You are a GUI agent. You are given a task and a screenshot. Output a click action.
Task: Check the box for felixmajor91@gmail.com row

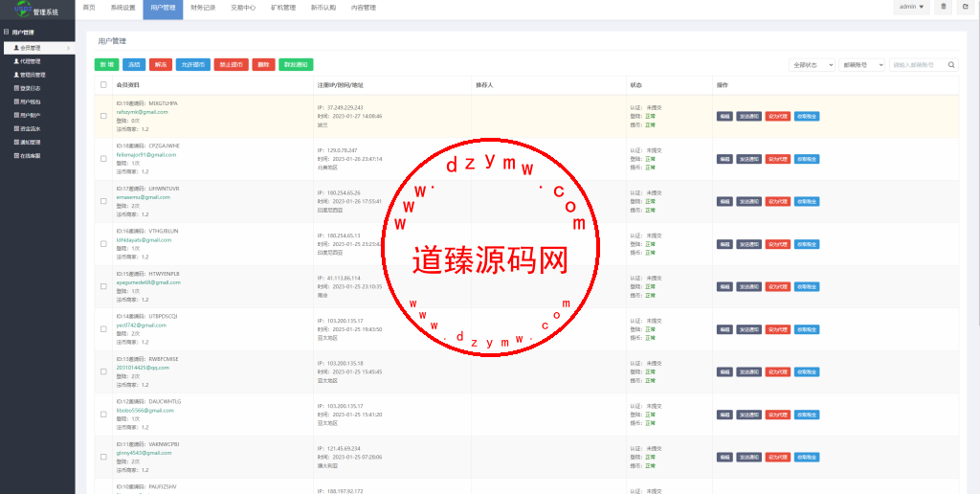coord(103,159)
